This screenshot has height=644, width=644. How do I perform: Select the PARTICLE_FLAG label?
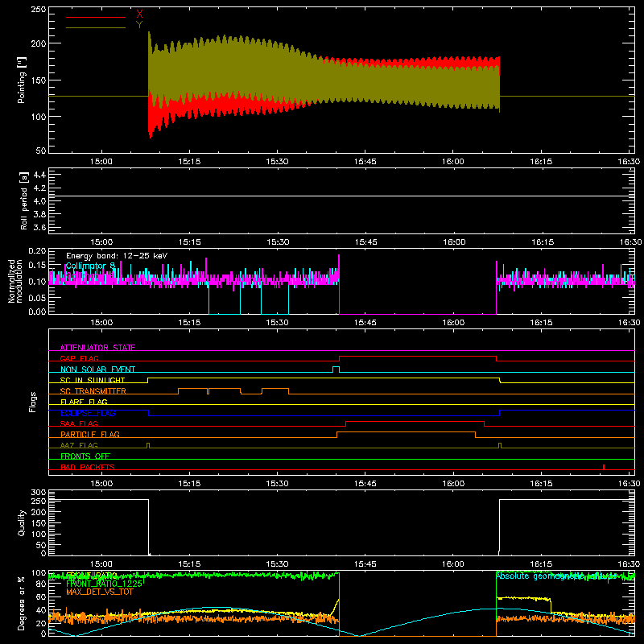[90, 434]
